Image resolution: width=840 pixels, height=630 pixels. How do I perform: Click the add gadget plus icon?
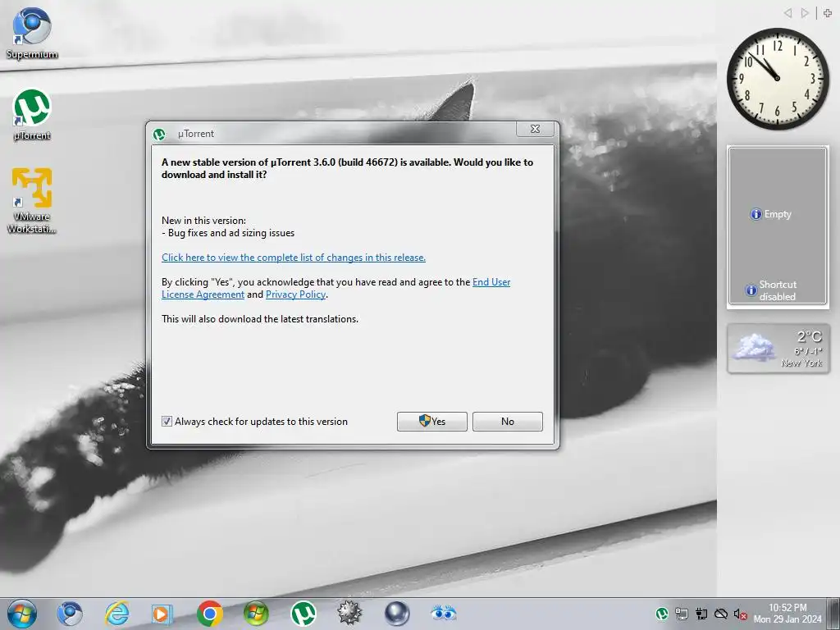[x=828, y=13]
